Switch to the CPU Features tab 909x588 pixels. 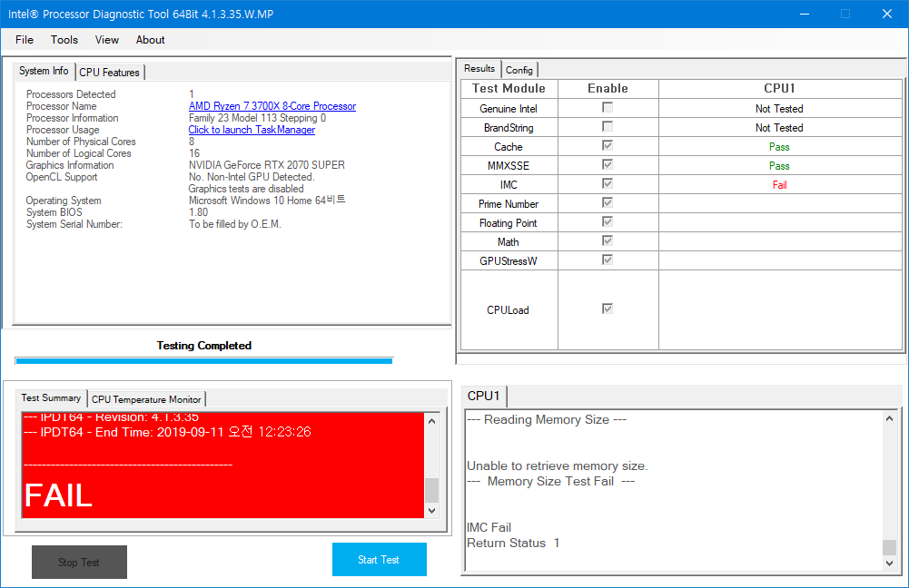109,72
